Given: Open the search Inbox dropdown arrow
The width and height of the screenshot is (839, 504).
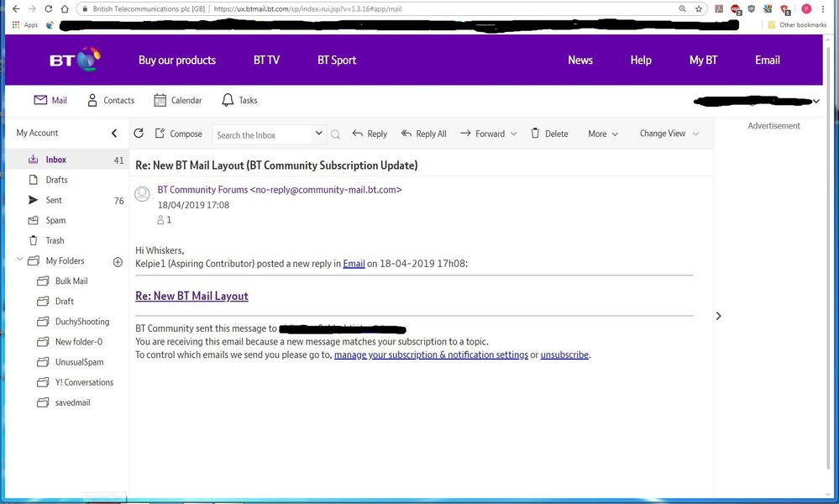Looking at the screenshot, I should point(318,134).
